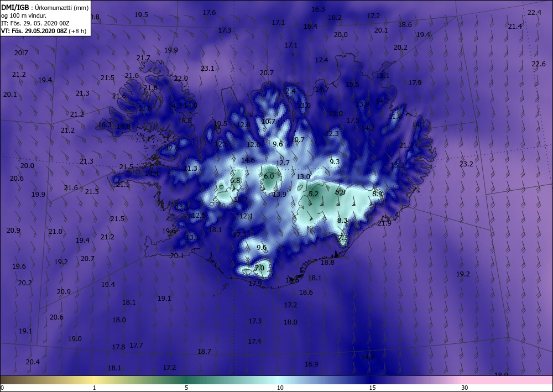Click the map value 12.6
The width and height of the screenshot is (553, 392).
click(x=172, y=148)
